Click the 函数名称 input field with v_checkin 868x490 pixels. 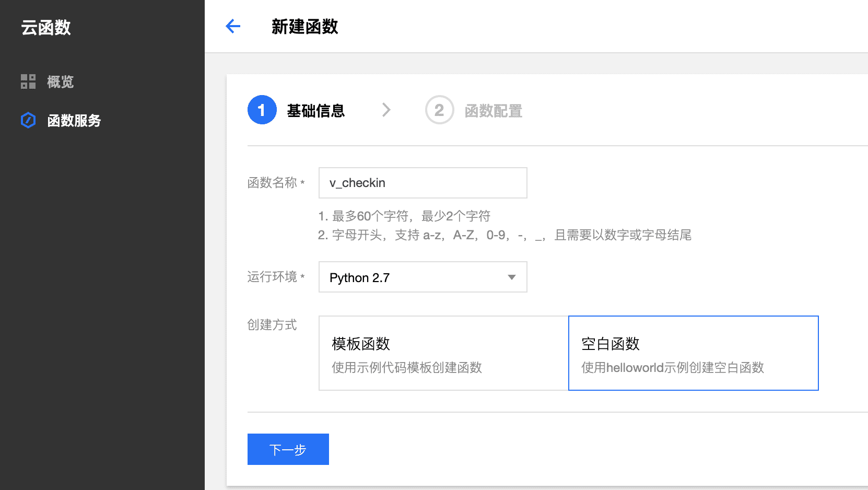click(x=423, y=183)
